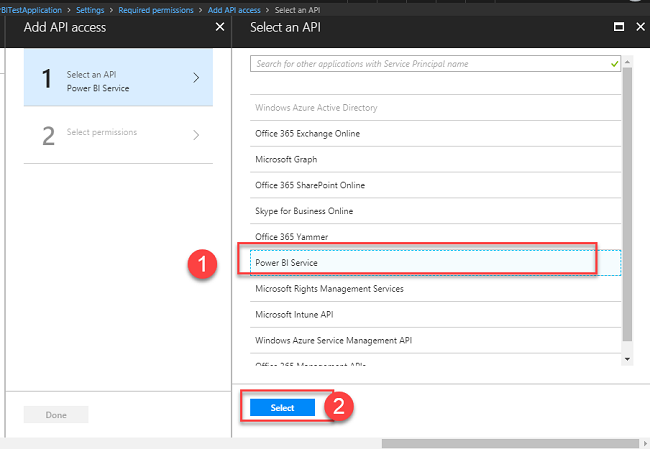Screen dimensions: 650x449
Task: Choose Skype for Business Online
Action: [x=304, y=211]
